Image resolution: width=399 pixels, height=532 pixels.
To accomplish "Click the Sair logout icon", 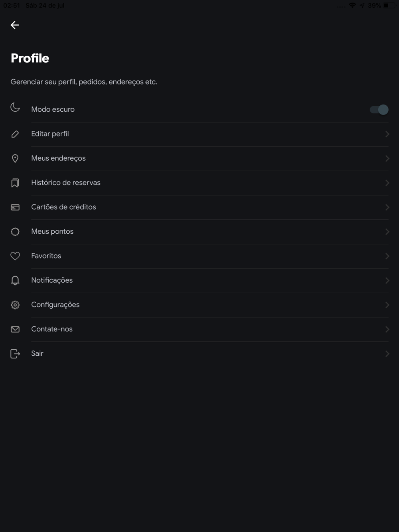I will point(15,354).
